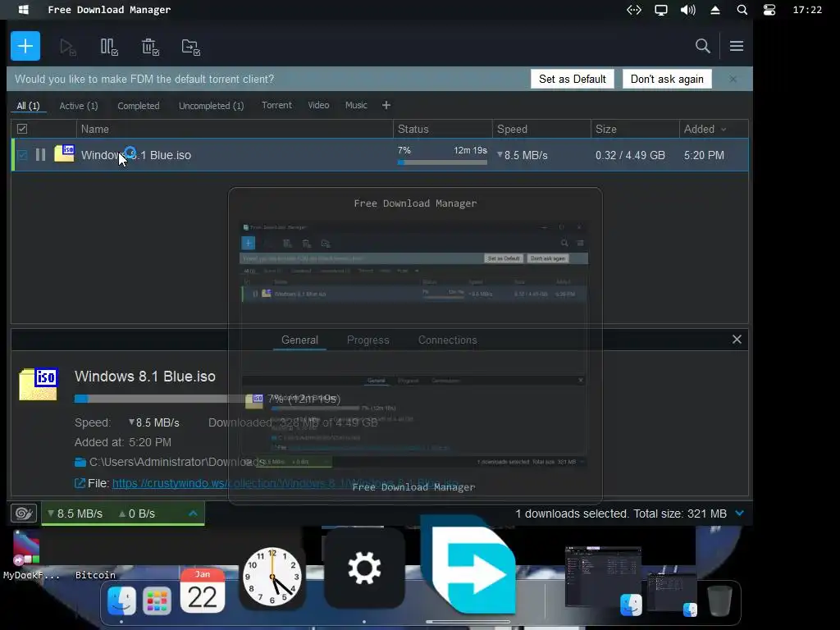Open Launchpad icon in the dock

tap(157, 601)
